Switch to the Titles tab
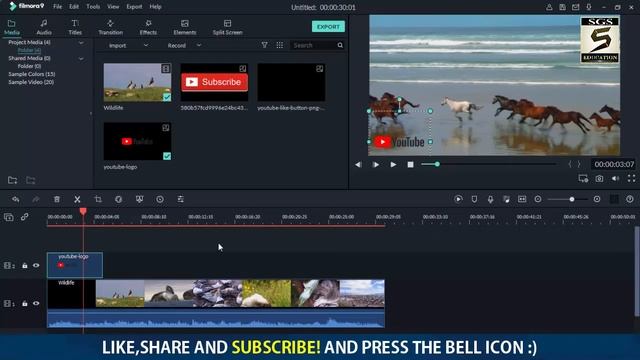The height and width of the screenshot is (360, 640). click(x=75, y=27)
